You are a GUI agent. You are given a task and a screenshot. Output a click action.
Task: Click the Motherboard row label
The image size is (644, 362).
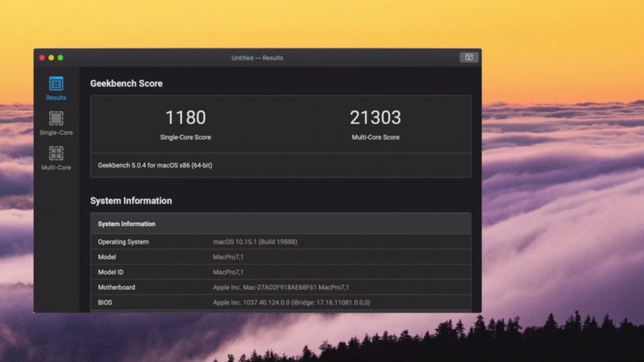click(116, 287)
